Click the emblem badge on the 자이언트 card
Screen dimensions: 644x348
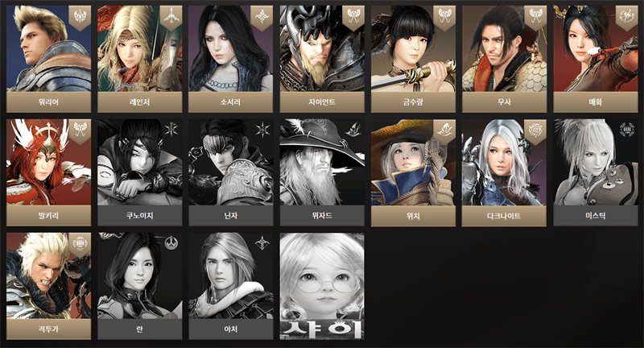pyautogui.click(x=353, y=17)
